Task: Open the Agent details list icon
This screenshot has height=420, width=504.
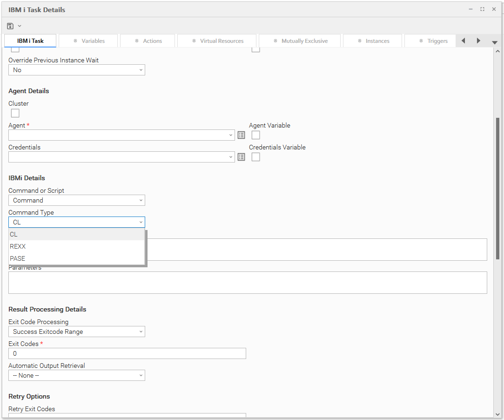Action: tap(241, 135)
